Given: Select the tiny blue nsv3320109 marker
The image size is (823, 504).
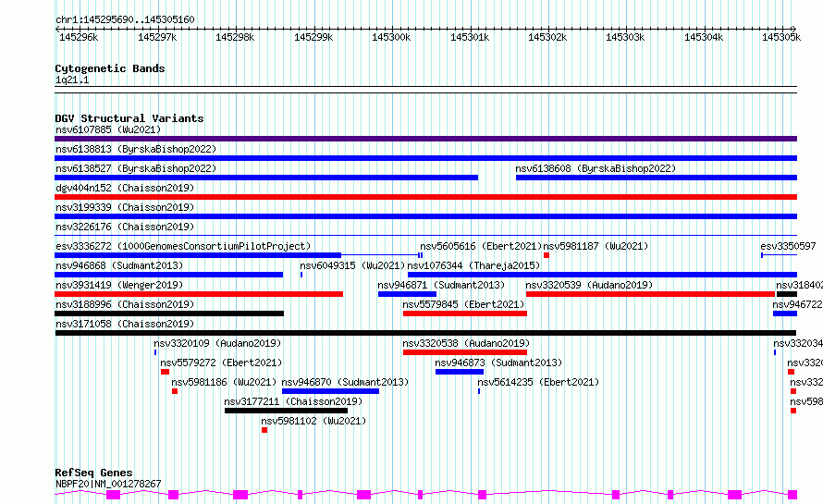Looking at the screenshot, I should point(155,352).
